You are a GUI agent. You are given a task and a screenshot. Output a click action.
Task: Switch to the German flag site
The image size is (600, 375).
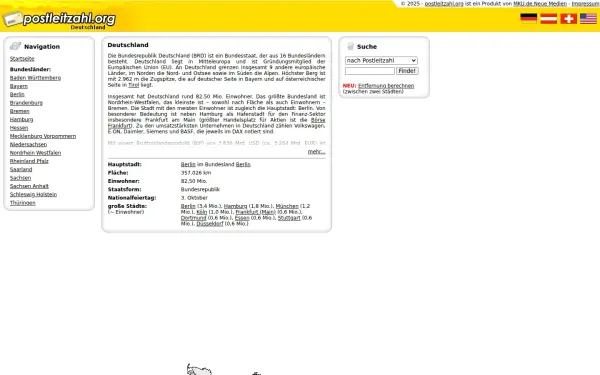tap(528, 18)
